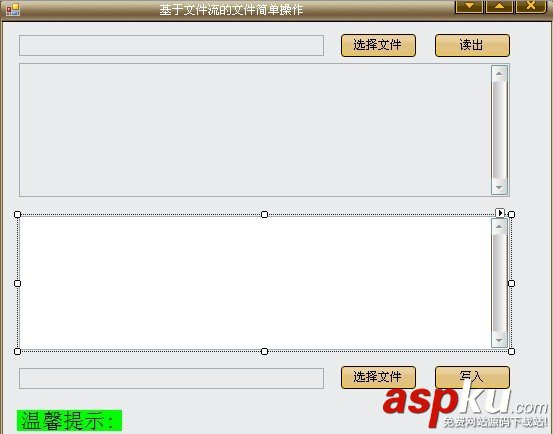Open smart tag arrow on selected text box
The height and width of the screenshot is (434, 553).
pyautogui.click(x=500, y=213)
